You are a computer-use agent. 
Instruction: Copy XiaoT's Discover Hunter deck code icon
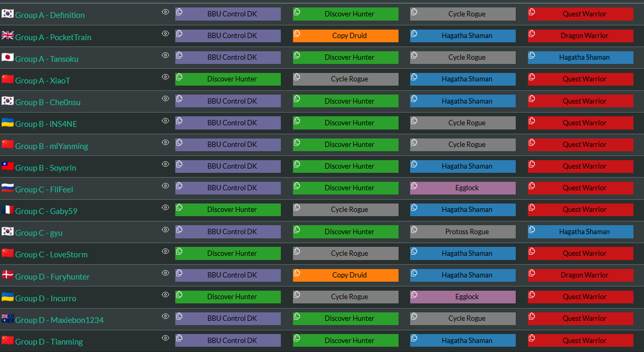point(179,77)
